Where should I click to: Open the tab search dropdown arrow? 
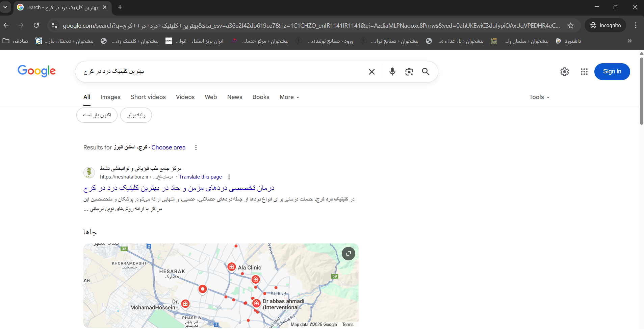coord(5,7)
